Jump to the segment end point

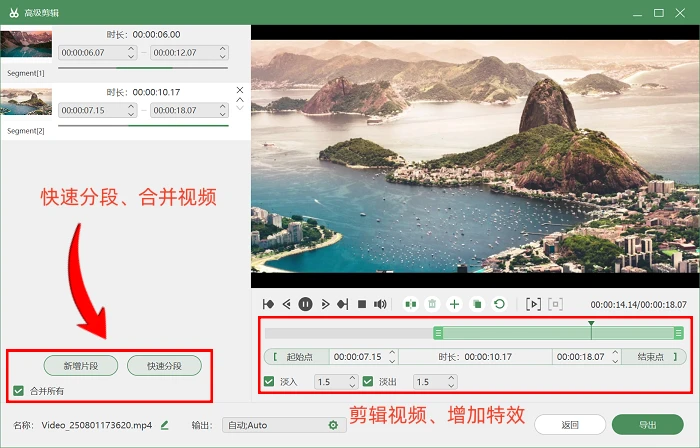[x=343, y=304]
